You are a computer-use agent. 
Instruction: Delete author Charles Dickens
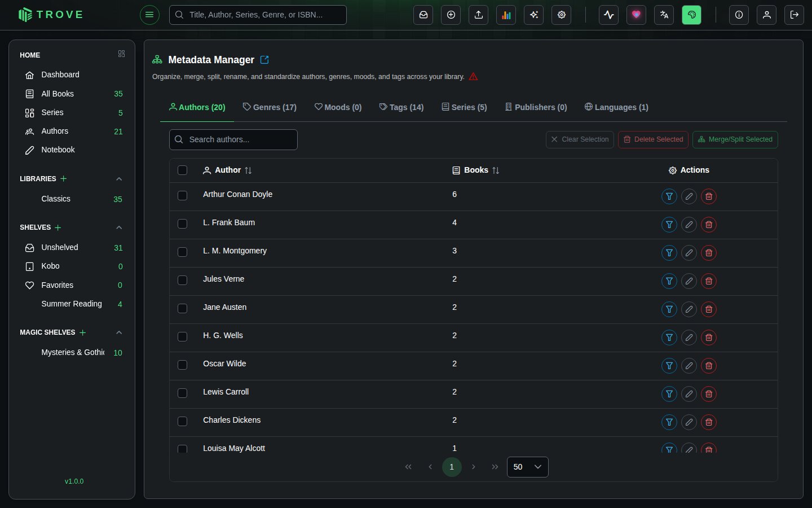(x=709, y=422)
